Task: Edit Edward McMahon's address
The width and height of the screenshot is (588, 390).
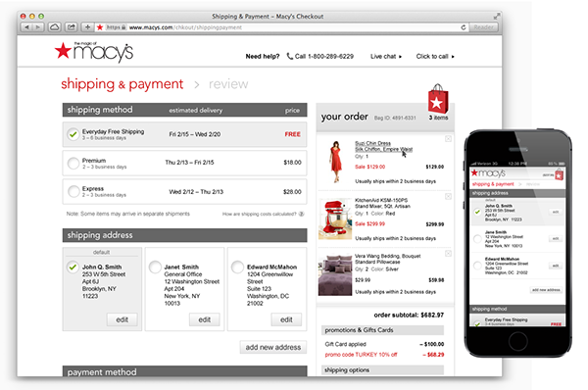Action: [x=286, y=319]
